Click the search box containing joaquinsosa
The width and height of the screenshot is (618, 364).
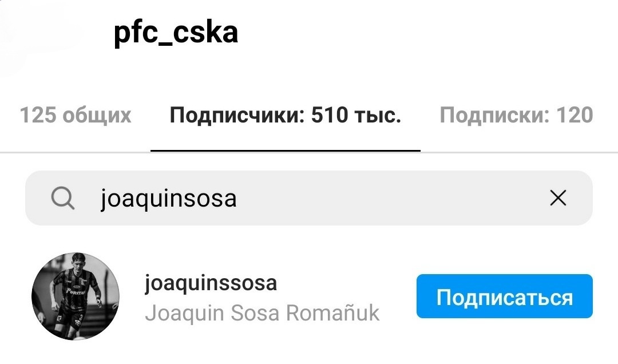[309, 198]
